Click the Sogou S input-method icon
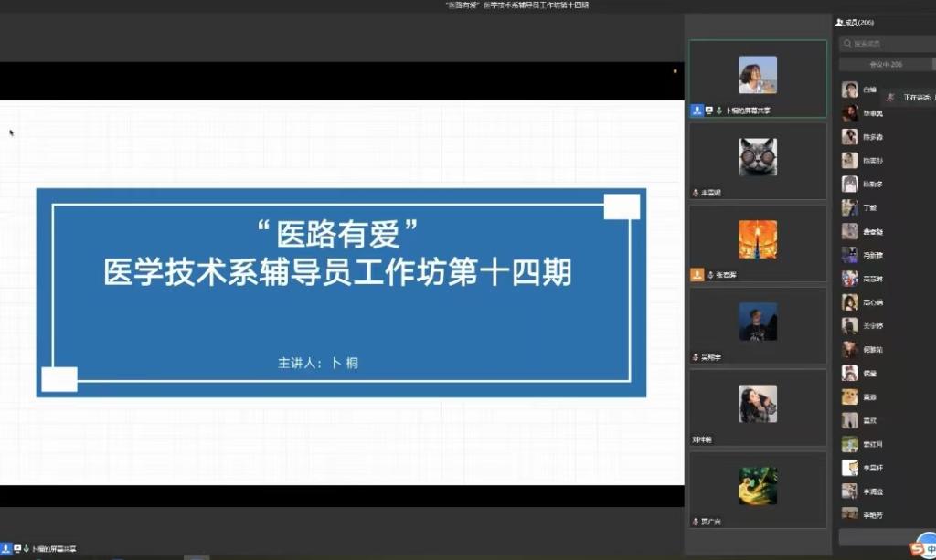The width and height of the screenshot is (936, 560). [x=916, y=547]
